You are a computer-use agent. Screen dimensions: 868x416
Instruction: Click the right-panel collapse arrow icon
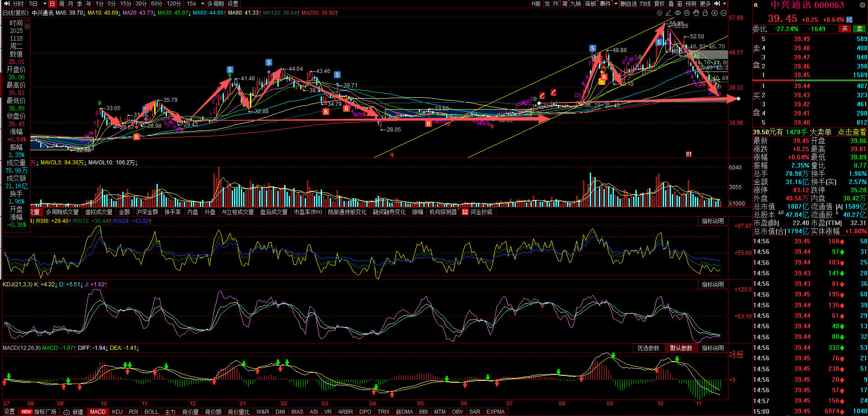[717, 4]
